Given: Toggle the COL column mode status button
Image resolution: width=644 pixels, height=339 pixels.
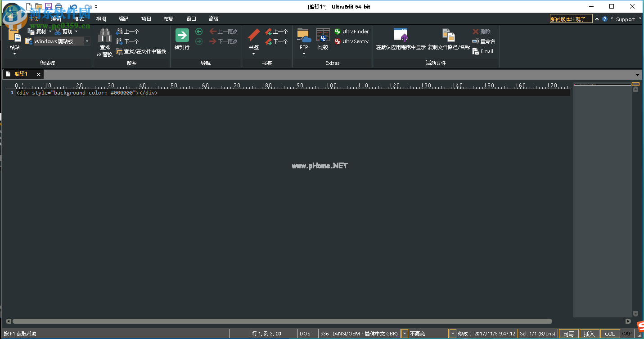Looking at the screenshot, I should [609, 334].
